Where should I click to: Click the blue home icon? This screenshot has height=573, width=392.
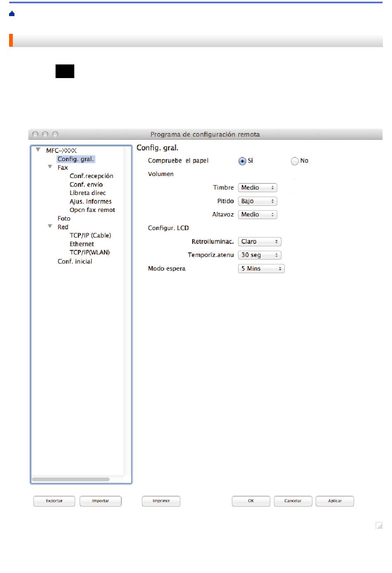click(12, 14)
